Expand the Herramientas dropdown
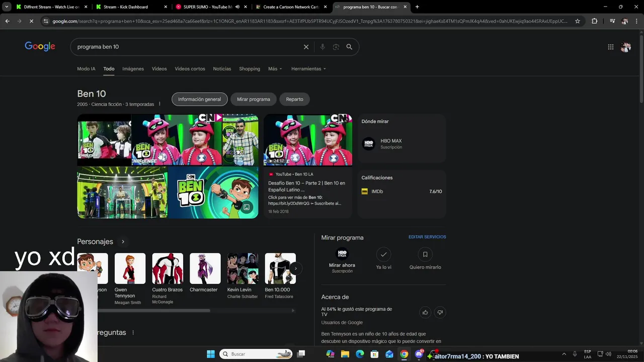 point(308,69)
